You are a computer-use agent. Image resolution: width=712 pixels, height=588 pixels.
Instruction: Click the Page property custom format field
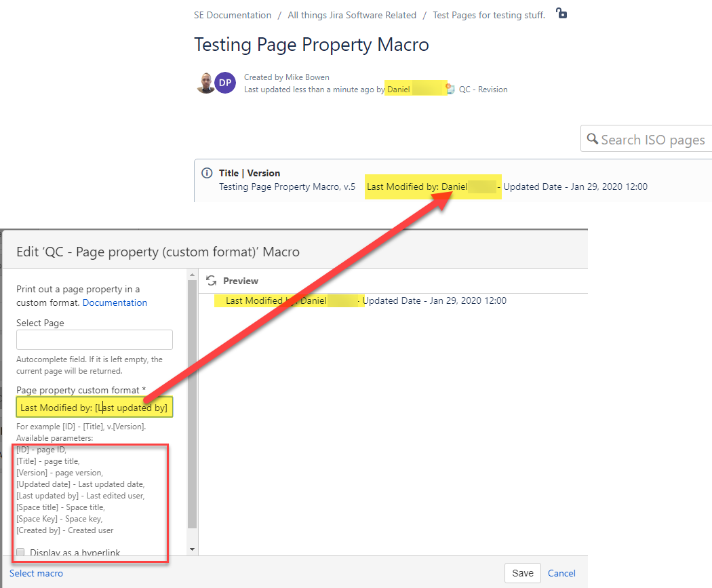(x=94, y=408)
